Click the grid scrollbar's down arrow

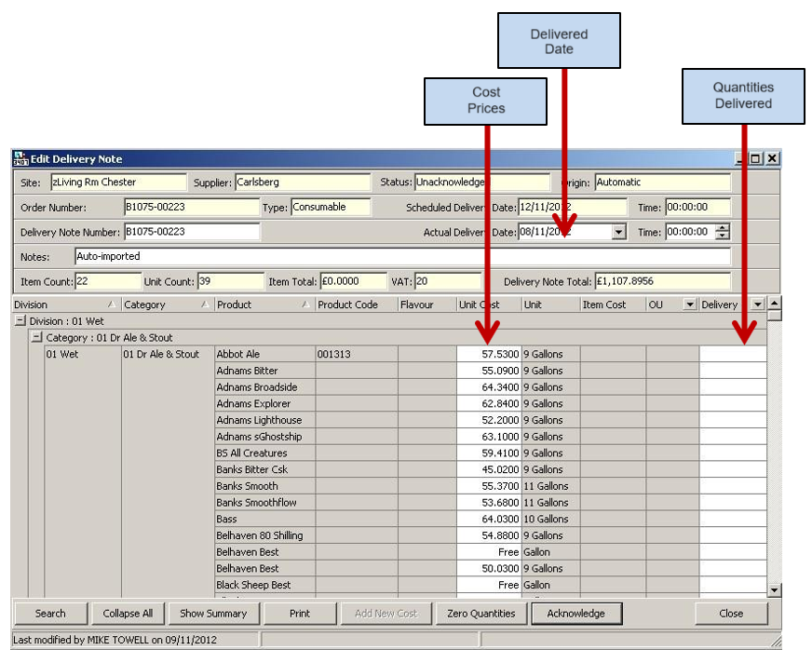774,590
